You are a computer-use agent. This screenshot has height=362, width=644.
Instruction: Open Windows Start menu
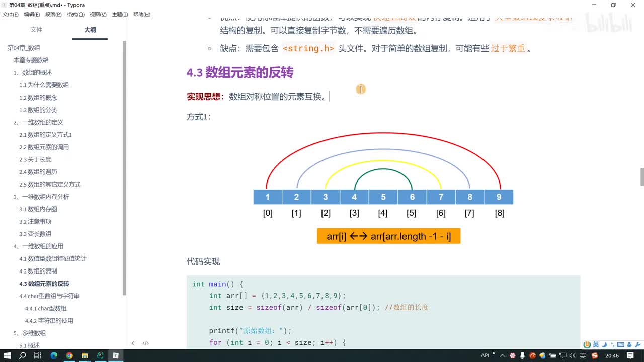point(8,355)
